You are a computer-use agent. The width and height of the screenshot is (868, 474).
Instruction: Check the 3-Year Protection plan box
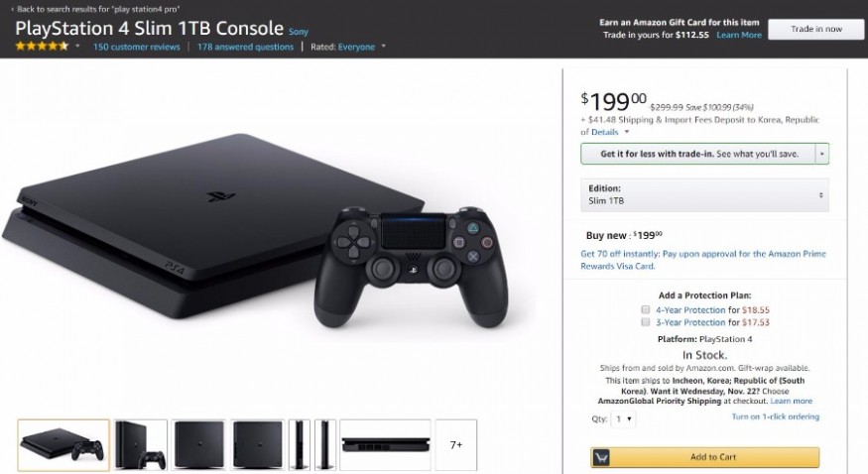click(x=646, y=322)
